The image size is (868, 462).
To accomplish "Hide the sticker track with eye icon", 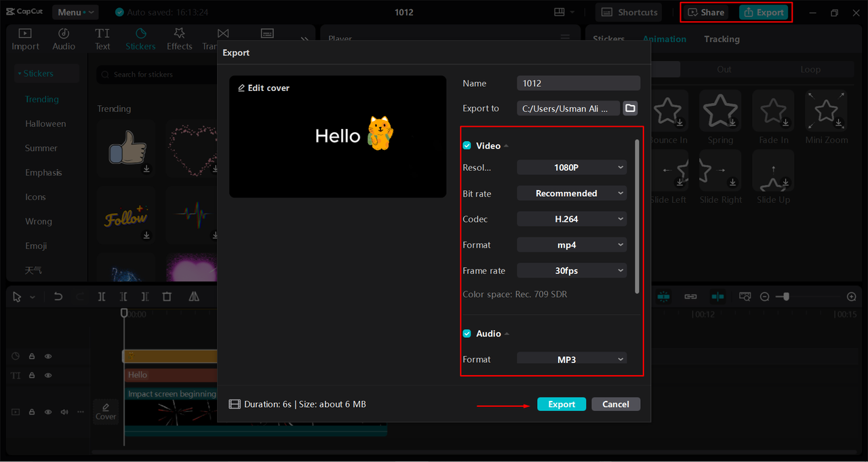I will 48,356.
